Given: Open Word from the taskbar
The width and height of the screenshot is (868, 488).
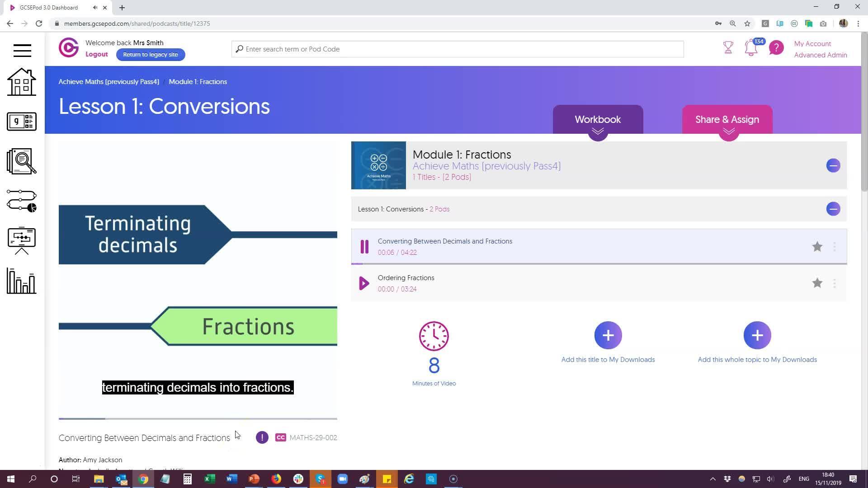Looking at the screenshot, I should 232,479.
